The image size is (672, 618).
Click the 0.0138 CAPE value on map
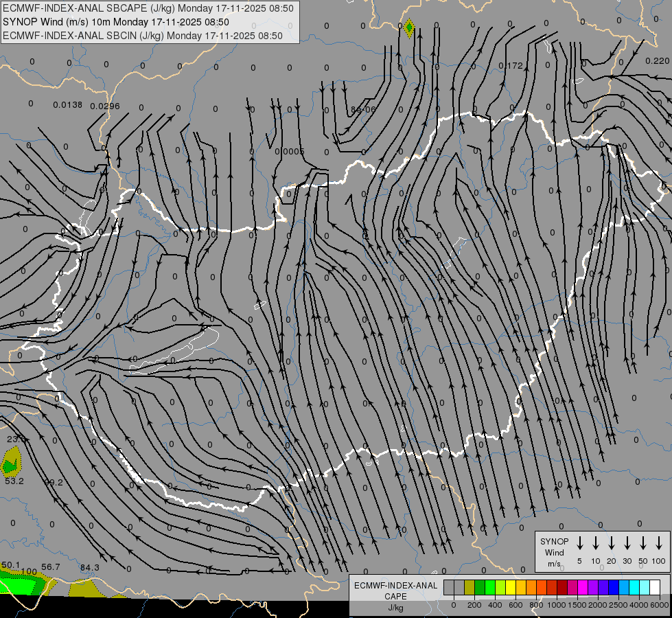(x=67, y=105)
